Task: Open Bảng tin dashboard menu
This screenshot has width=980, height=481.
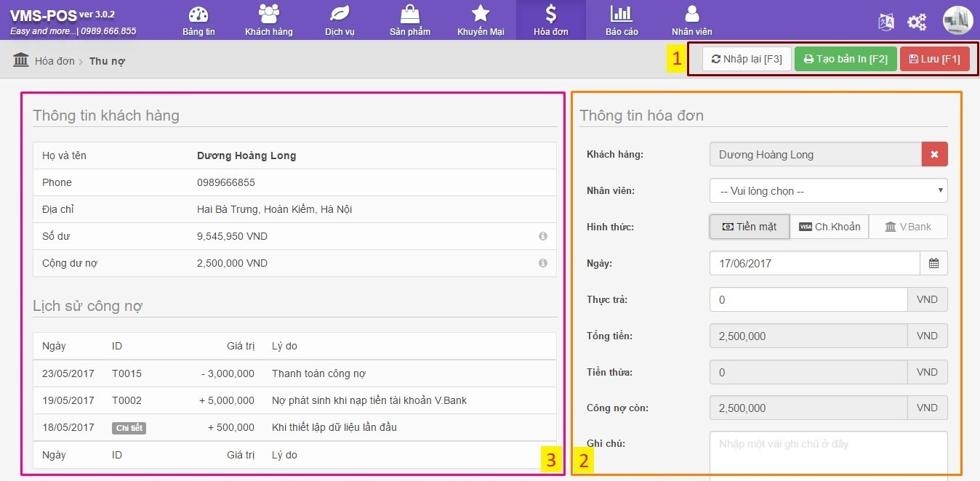Action: pos(198,20)
